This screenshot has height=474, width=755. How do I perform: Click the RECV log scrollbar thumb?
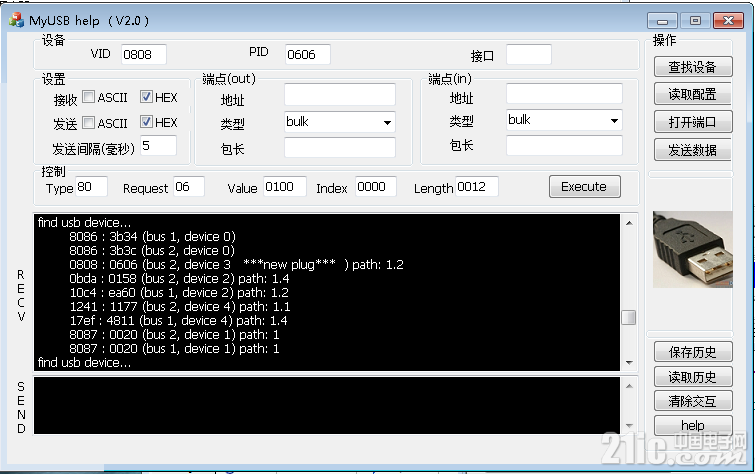pyautogui.click(x=628, y=317)
